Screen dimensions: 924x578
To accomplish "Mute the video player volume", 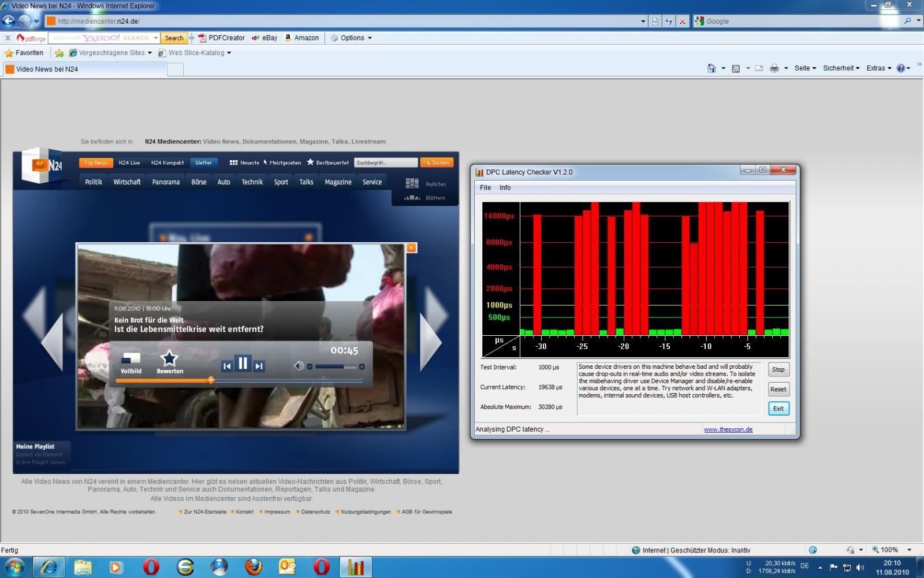I will (299, 366).
